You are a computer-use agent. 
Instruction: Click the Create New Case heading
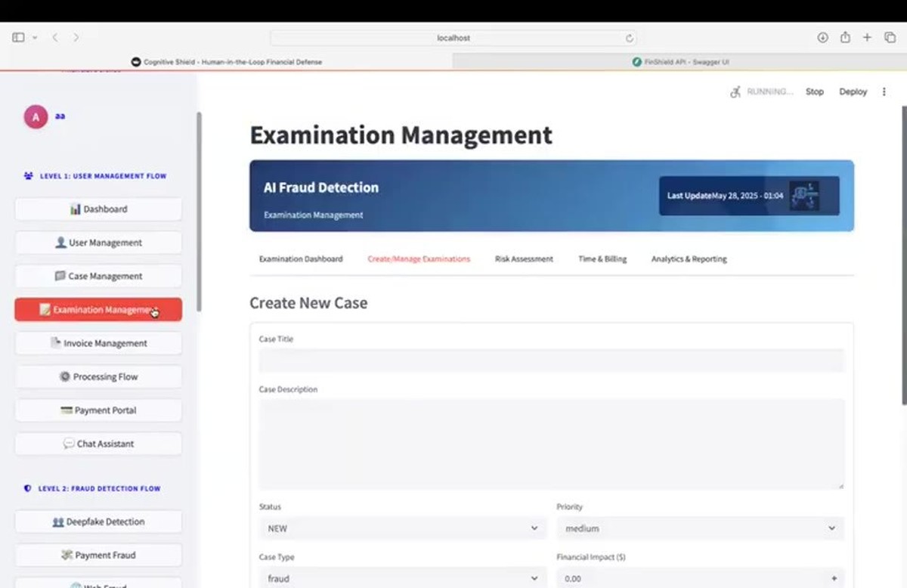[308, 303]
